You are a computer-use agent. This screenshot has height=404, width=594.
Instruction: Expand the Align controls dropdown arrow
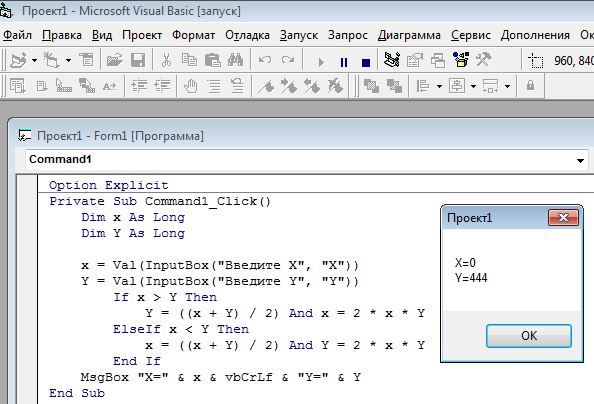pos(439,86)
